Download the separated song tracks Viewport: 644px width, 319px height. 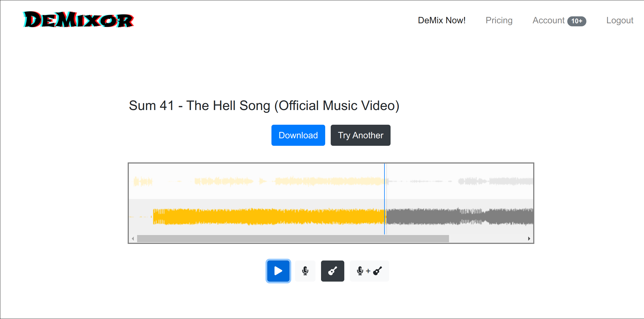pyautogui.click(x=298, y=135)
